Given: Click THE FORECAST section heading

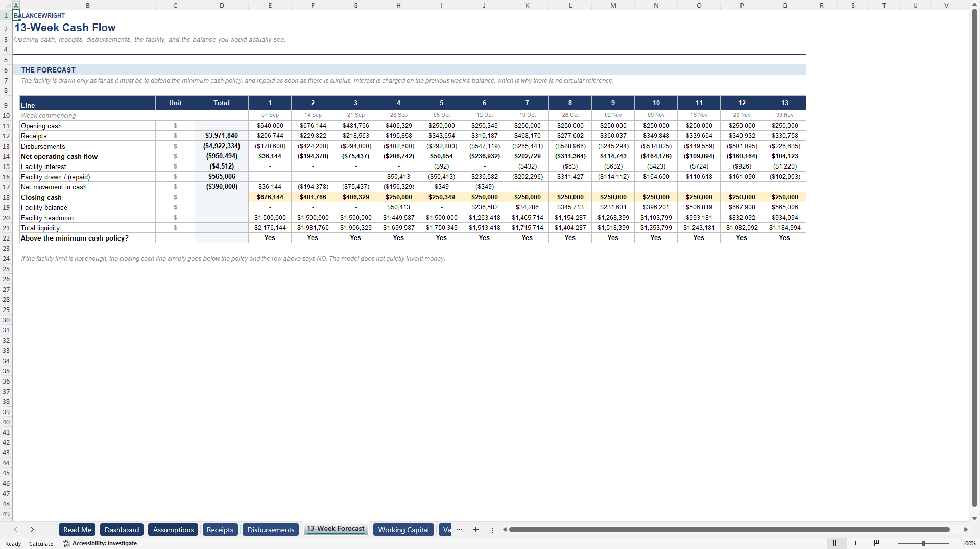Looking at the screenshot, I should click(49, 70).
